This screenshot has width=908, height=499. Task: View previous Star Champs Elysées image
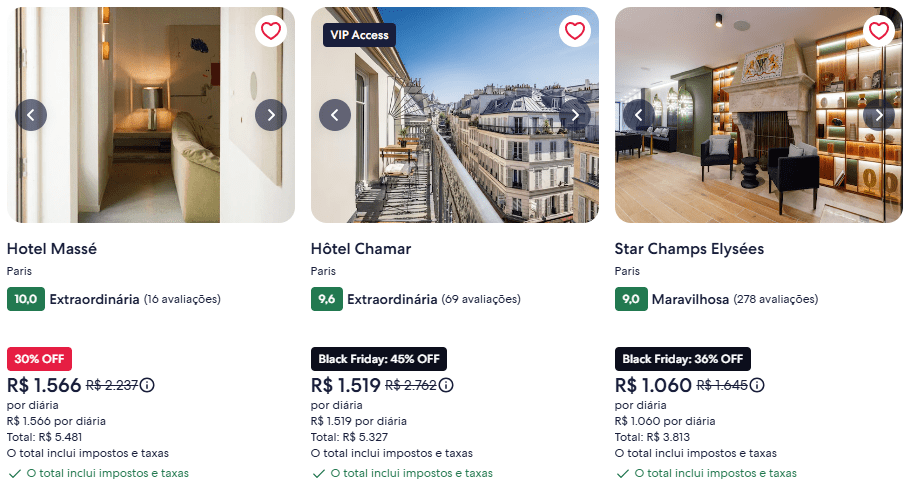(639, 115)
